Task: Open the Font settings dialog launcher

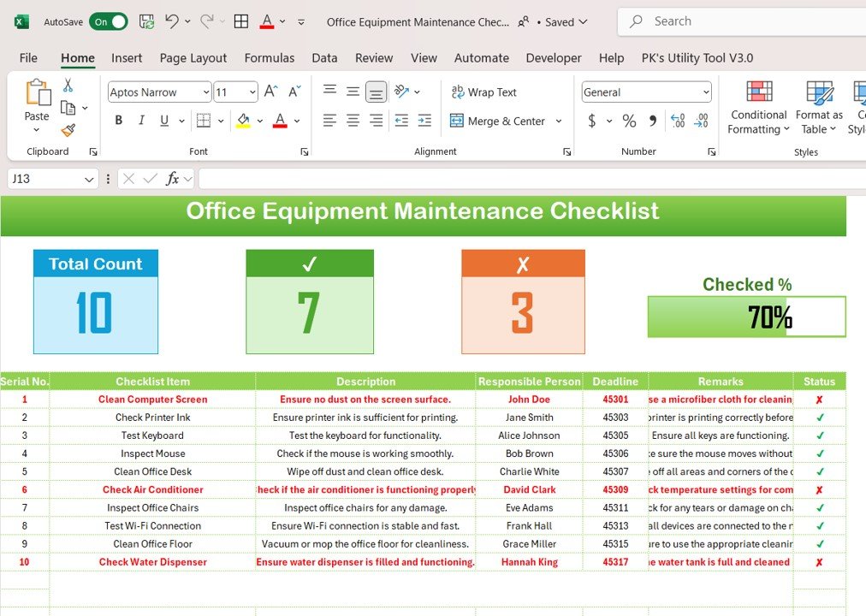Action: click(x=305, y=151)
